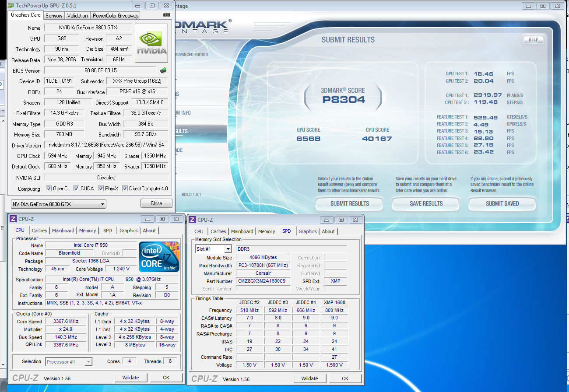Click the NVIDIA SLI Disabled field
The height and width of the screenshot is (392, 569).
[x=106, y=177]
